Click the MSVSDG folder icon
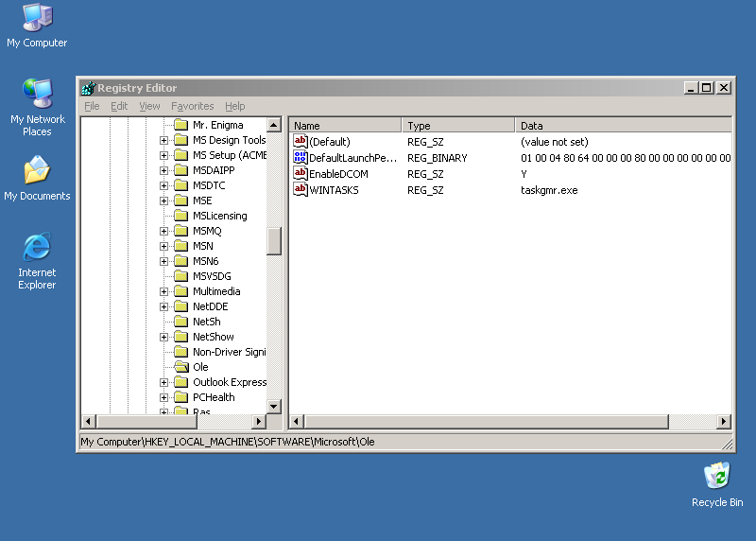The width and height of the screenshot is (756, 541). point(180,276)
